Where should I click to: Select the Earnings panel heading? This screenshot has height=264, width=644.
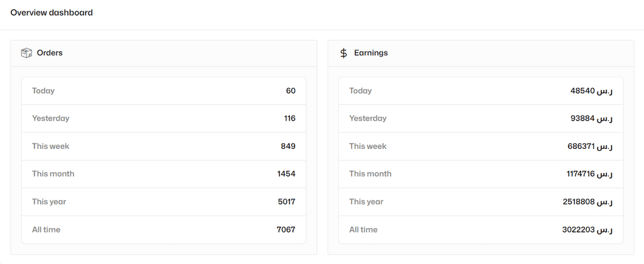pyautogui.click(x=371, y=53)
